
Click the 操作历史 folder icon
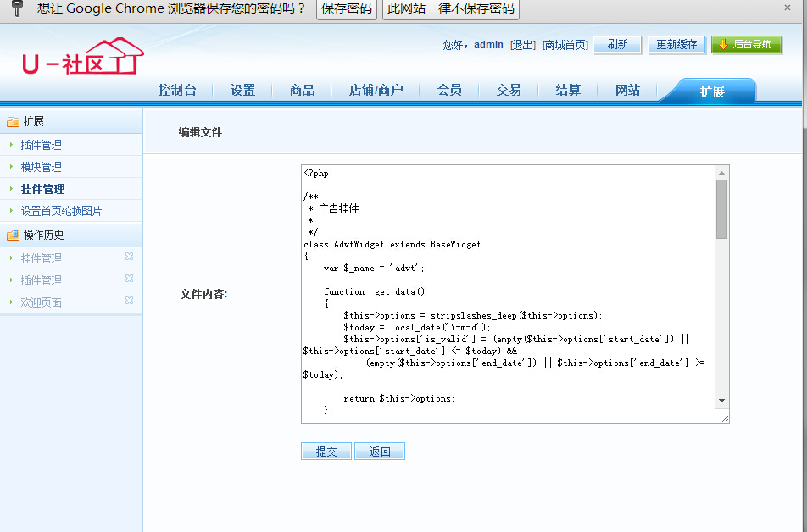[13, 236]
